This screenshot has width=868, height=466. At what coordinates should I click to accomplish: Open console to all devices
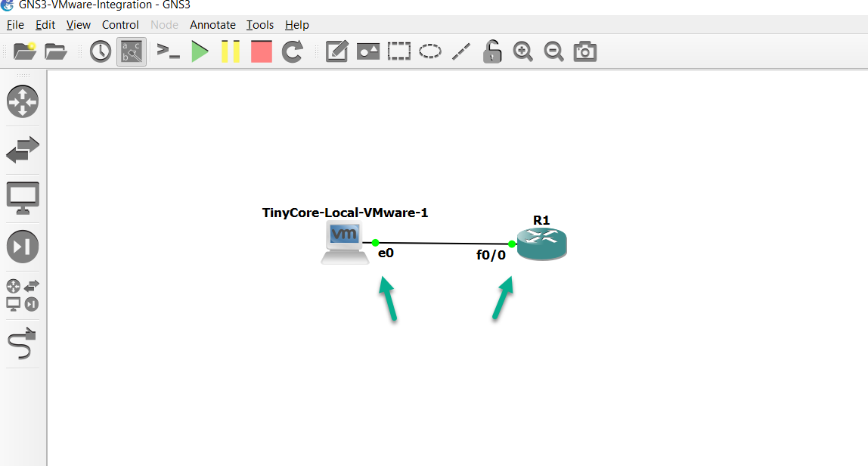coord(168,51)
